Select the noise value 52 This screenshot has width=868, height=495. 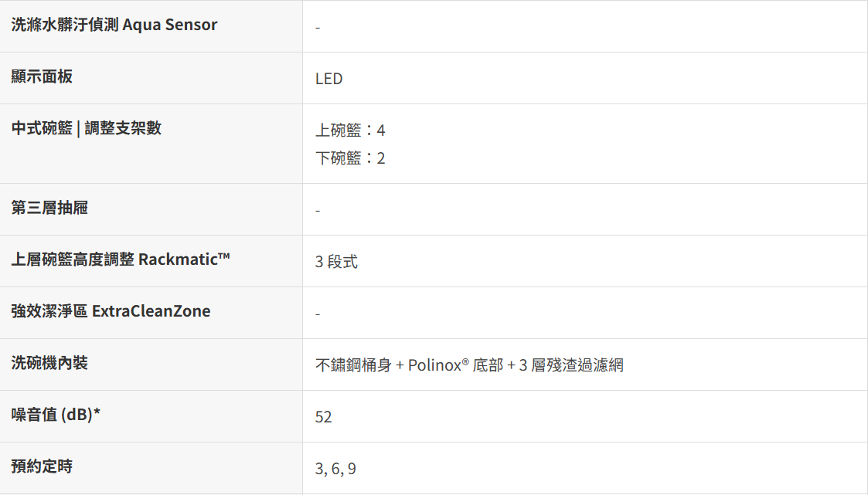click(324, 417)
